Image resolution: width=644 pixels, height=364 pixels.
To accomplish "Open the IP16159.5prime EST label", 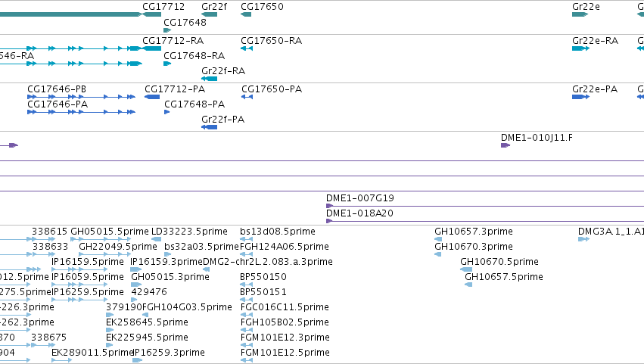I will coord(88,262).
